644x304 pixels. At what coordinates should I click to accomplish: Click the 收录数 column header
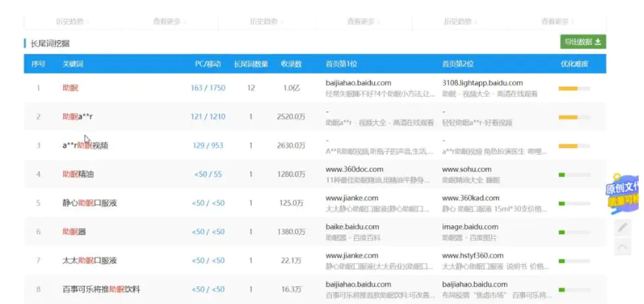pos(291,64)
